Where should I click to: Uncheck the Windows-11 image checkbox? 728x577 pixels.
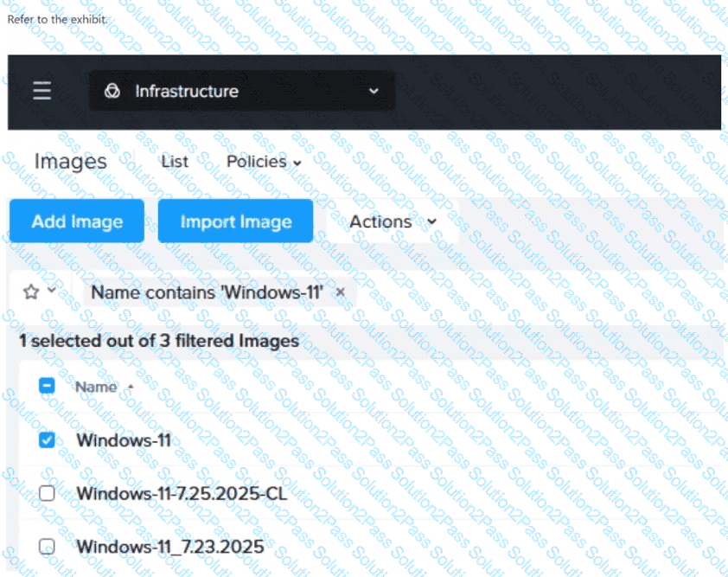pyautogui.click(x=48, y=440)
